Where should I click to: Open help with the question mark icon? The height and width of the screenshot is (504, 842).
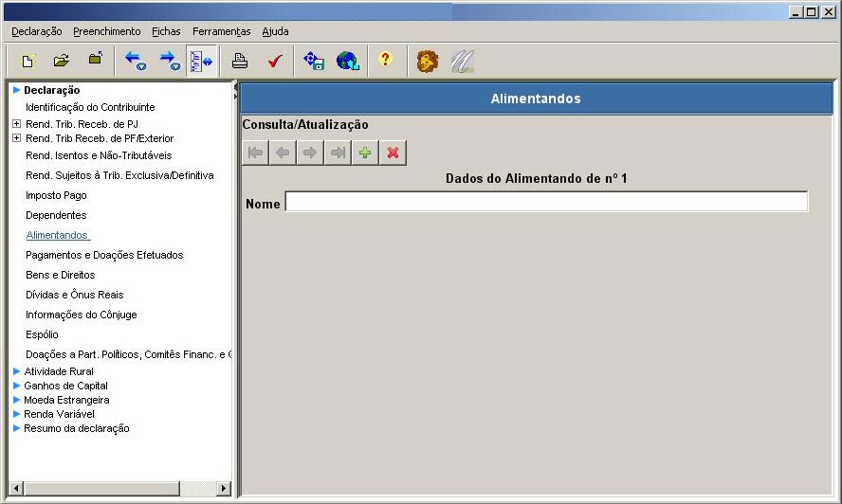(384, 61)
